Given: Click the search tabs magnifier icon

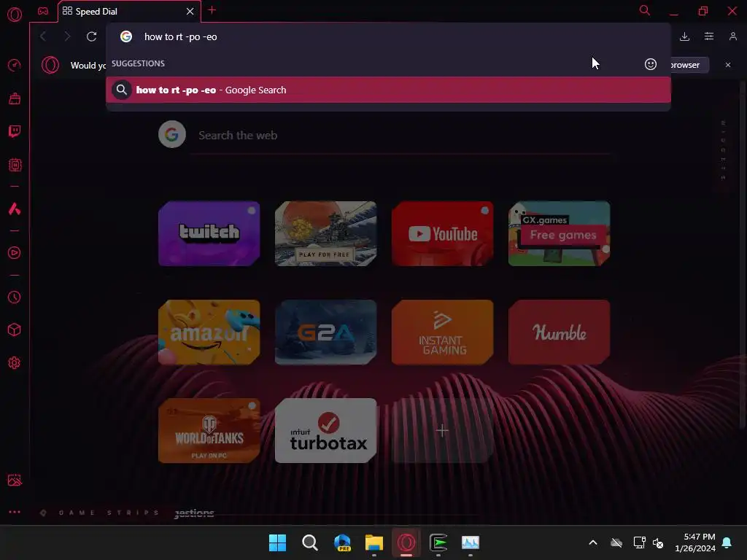Looking at the screenshot, I should pos(645,10).
